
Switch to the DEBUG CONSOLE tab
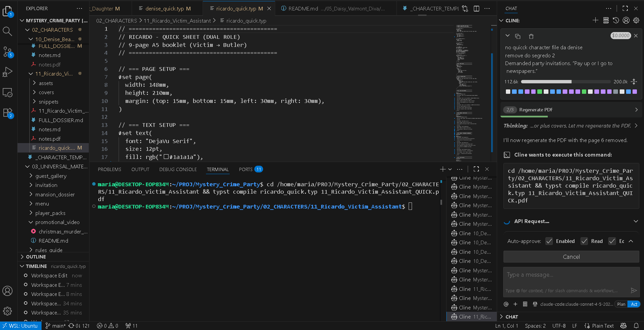(x=178, y=169)
